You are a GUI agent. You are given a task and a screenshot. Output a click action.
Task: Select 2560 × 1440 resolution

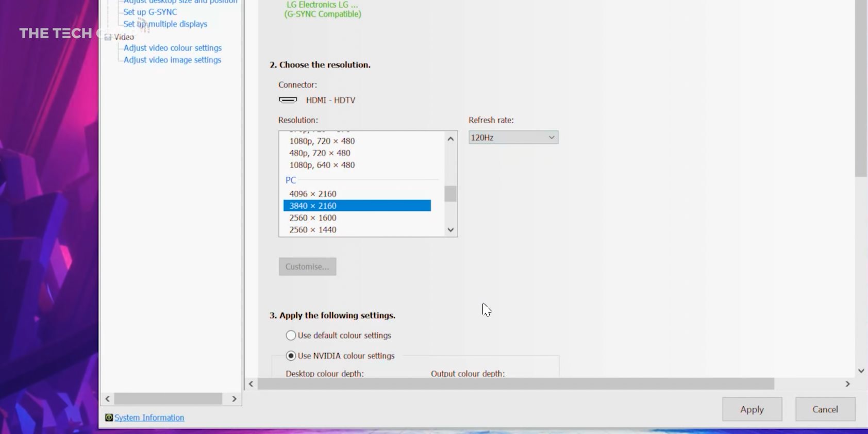(x=312, y=230)
